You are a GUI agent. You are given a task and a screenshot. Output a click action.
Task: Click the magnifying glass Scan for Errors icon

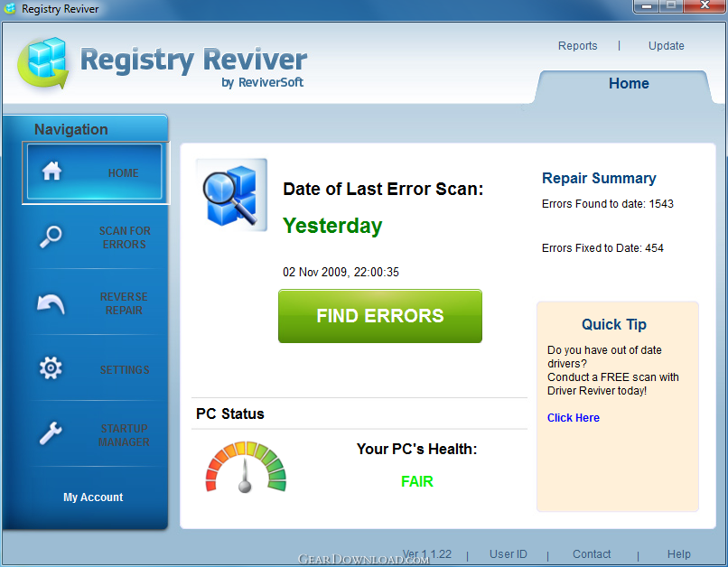tap(51, 237)
